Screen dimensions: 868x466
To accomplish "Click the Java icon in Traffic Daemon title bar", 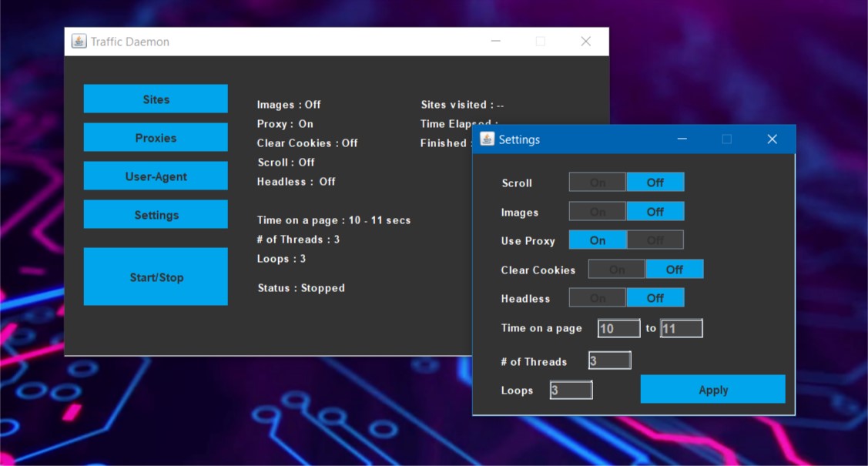I will click(x=79, y=42).
